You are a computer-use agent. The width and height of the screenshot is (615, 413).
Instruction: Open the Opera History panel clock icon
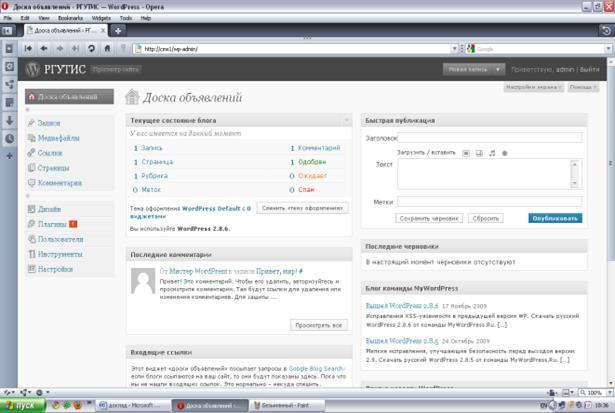click(9, 139)
